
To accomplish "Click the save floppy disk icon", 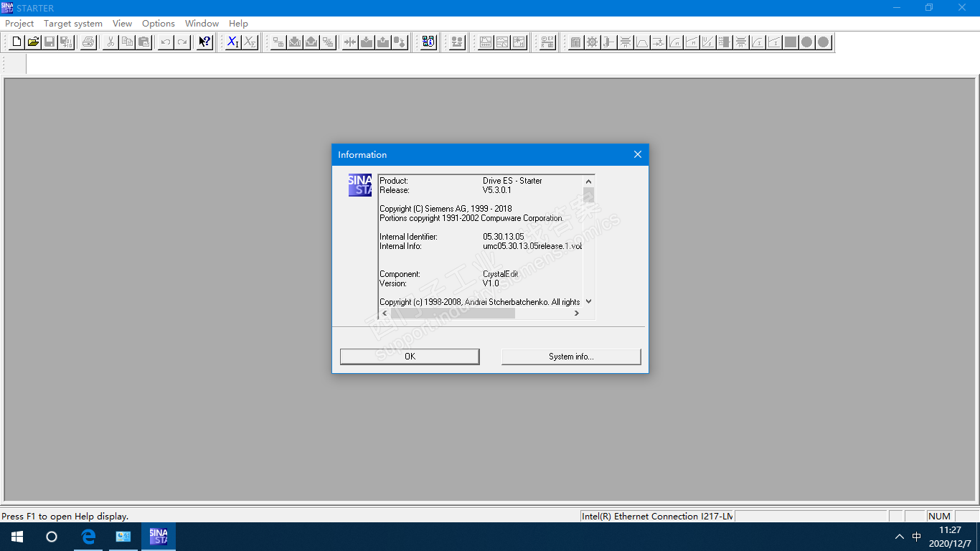I will coord(50,42).
